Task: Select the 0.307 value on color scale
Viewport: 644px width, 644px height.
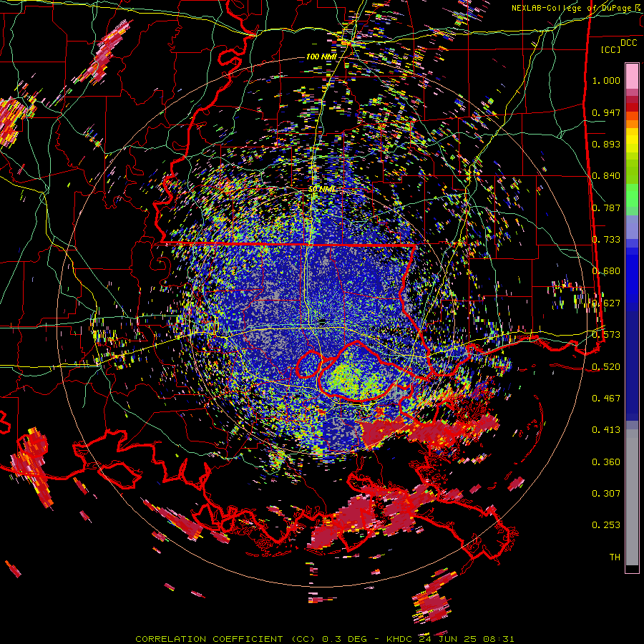Action: click(606, 493)
